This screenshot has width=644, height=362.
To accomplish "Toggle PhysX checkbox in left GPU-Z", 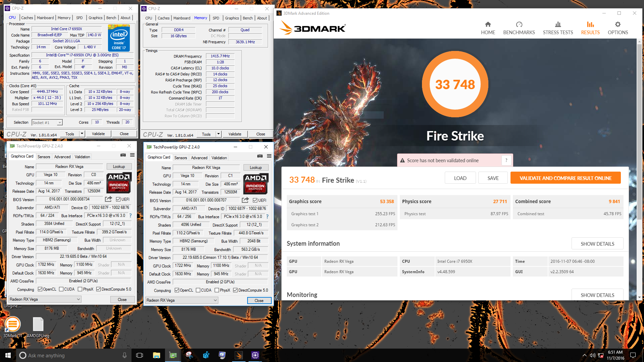I will click(80, 289).
